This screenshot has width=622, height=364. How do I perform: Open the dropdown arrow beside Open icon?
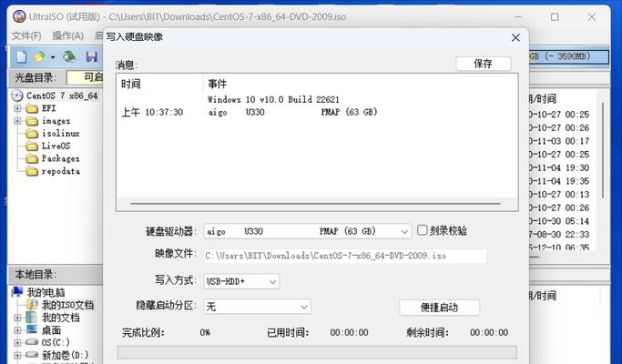pyautogui.click(x=53, y=57)
